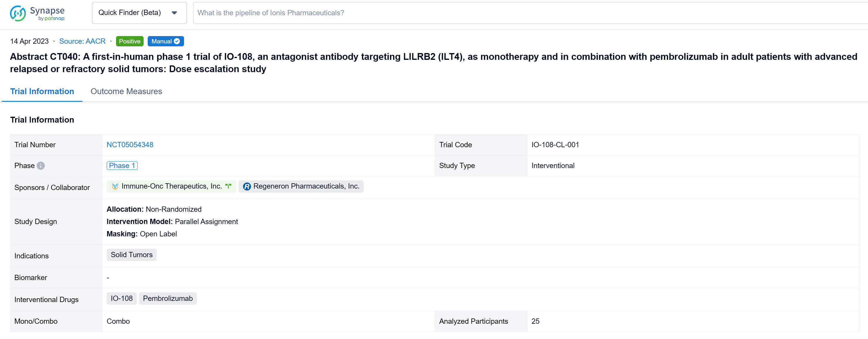Click the Synapse by Patsnap logo
The image size is (868, 339).
[x=37, y=13]
